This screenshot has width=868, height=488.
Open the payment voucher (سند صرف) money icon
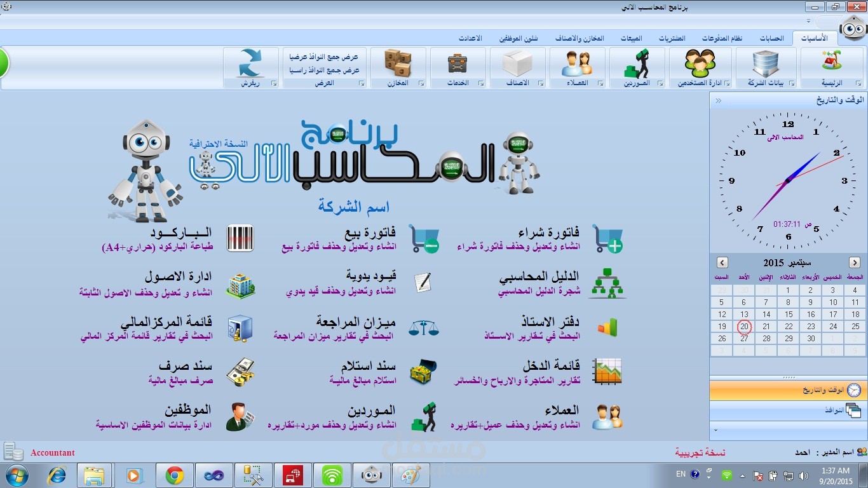[240, 370]
